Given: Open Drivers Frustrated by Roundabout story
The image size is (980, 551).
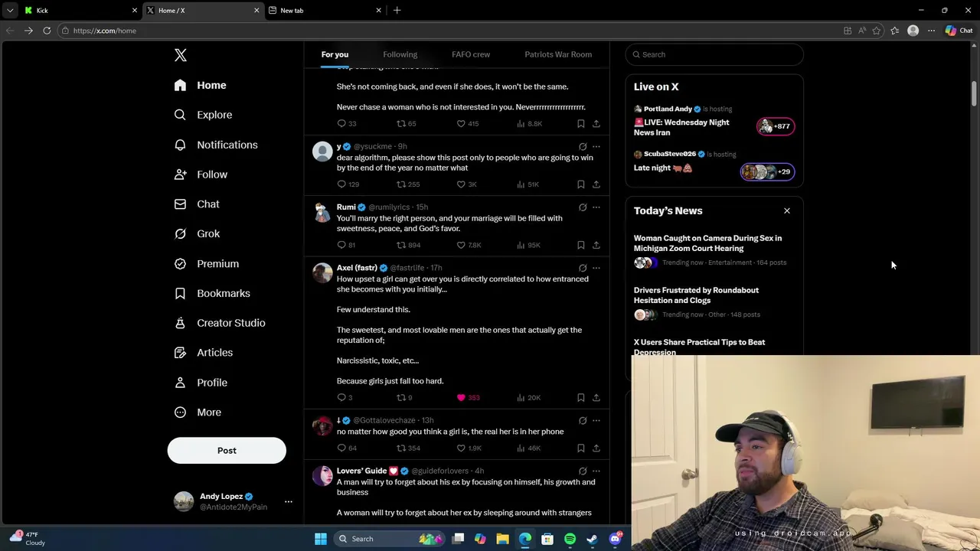Looking at the screenshot, I should coord(696,295).
